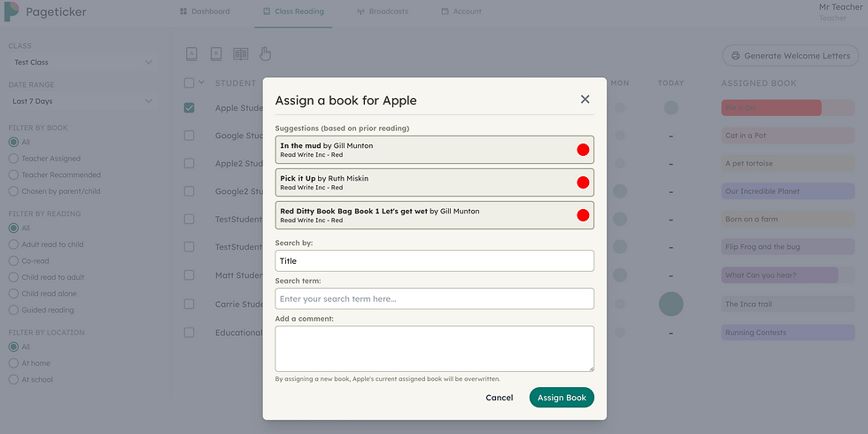Viewport: 868px width, 434px height.
Task: Check the Educational row checkbox
Action: (190, 333)
